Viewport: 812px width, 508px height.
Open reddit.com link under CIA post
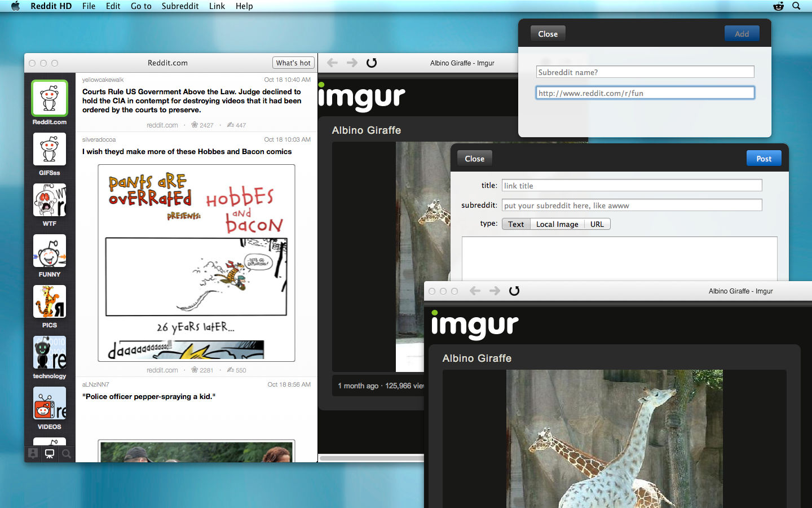[162, 125]
